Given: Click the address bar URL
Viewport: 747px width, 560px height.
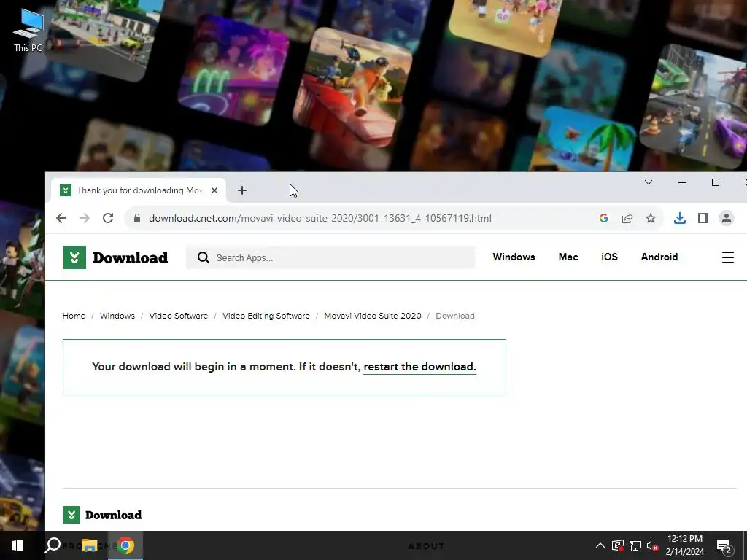Looking at the screenshot, I should (320, 218).
